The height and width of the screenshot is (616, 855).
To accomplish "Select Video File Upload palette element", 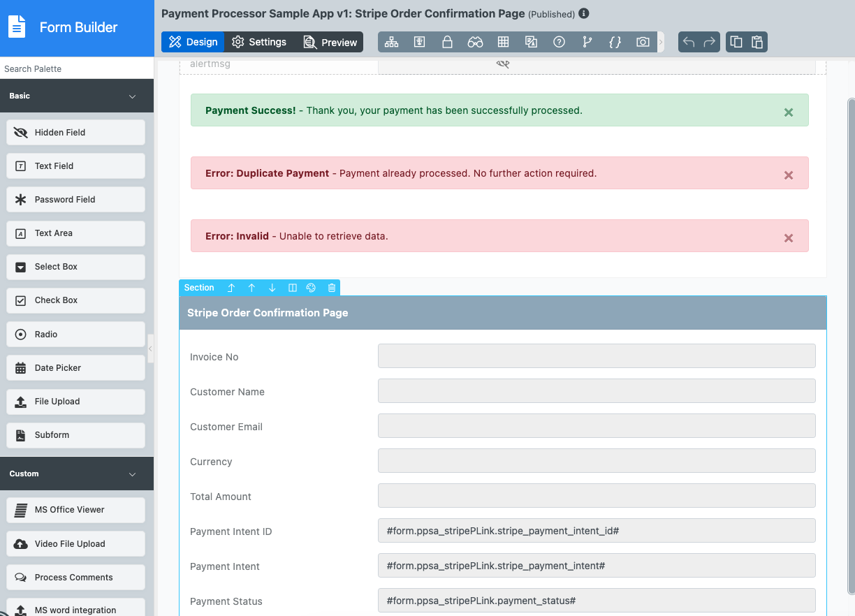I will coord(76,543).
